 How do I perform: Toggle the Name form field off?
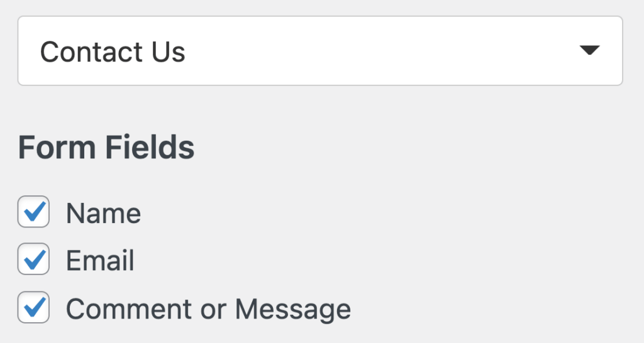tap(33, 212)
